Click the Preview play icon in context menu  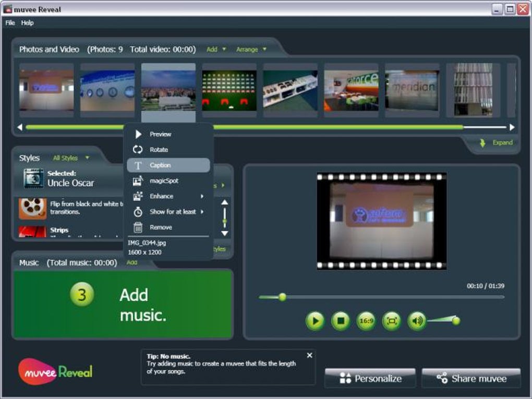coord(138,135)
